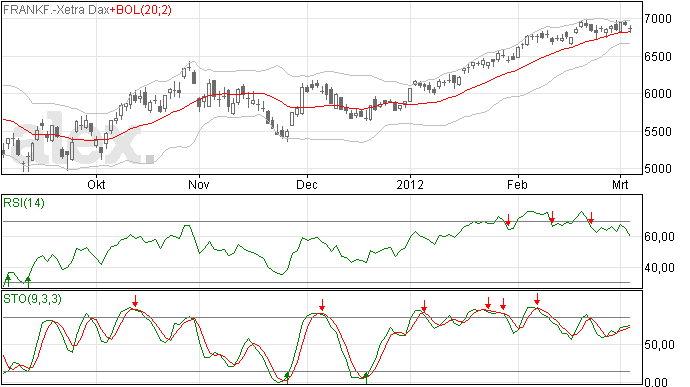Select the 2012 year label on time axis
The height and width of the screenshot is (387, 690).
tap(410, 184)
